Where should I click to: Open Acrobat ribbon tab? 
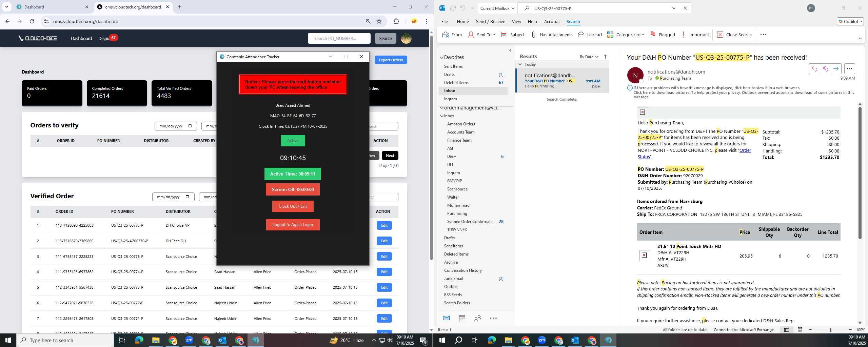click(x=552, y=21)
